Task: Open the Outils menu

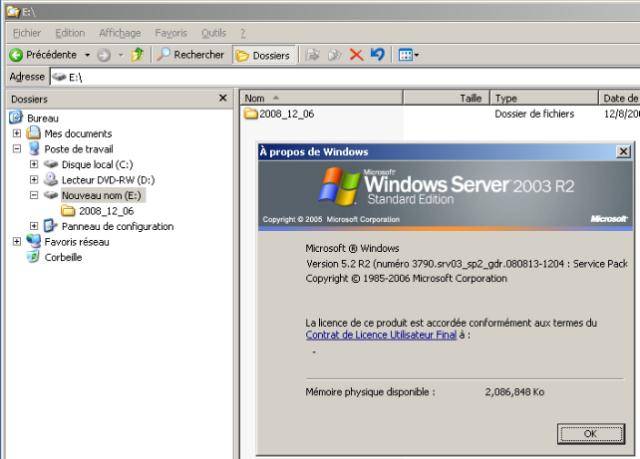Action: [213, 33]
